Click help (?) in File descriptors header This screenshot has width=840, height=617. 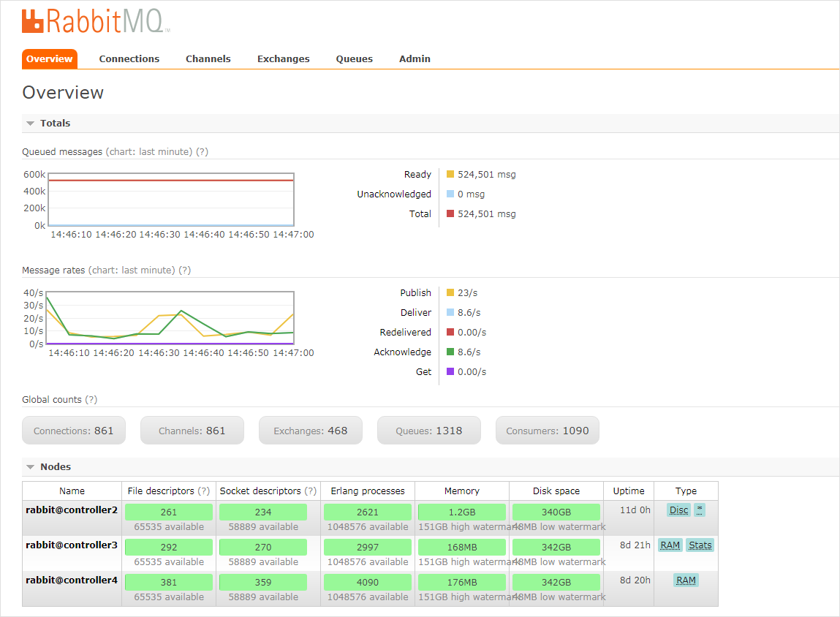point(204,491)
